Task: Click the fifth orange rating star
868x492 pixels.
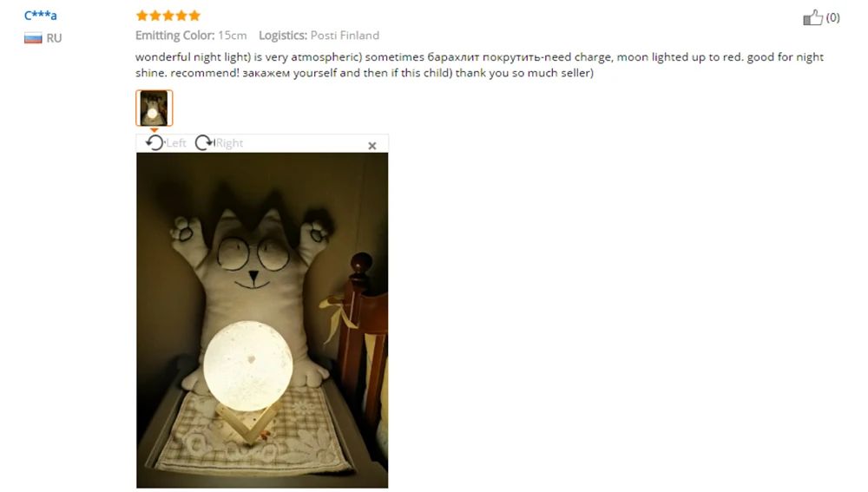Action: [x=194, y=16]
